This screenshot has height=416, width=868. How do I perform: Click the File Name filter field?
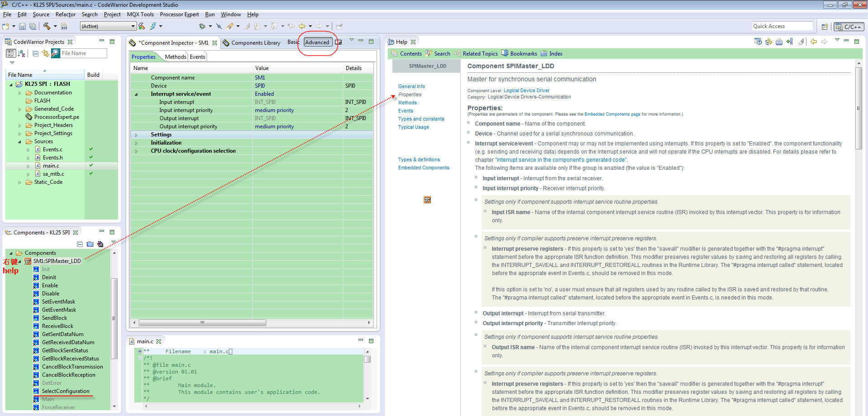pyautogui.click(x=84, y=53)
